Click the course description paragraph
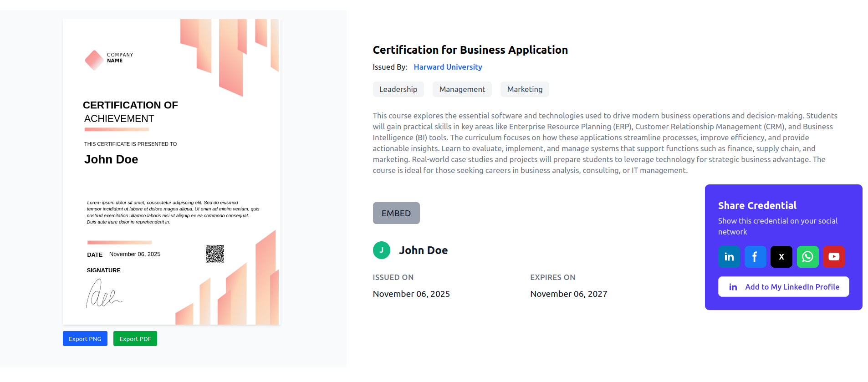The width and height of the screenshot is (868, 382). click(605, 143)
